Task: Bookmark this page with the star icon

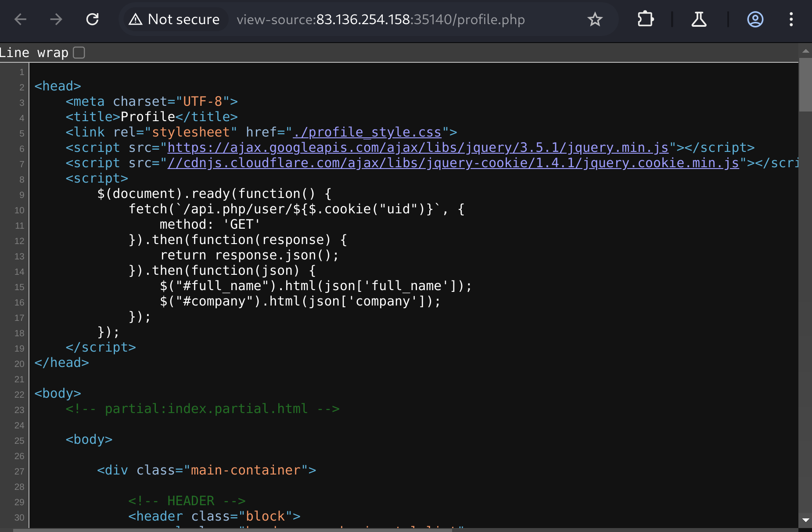Action: [595, 19]
